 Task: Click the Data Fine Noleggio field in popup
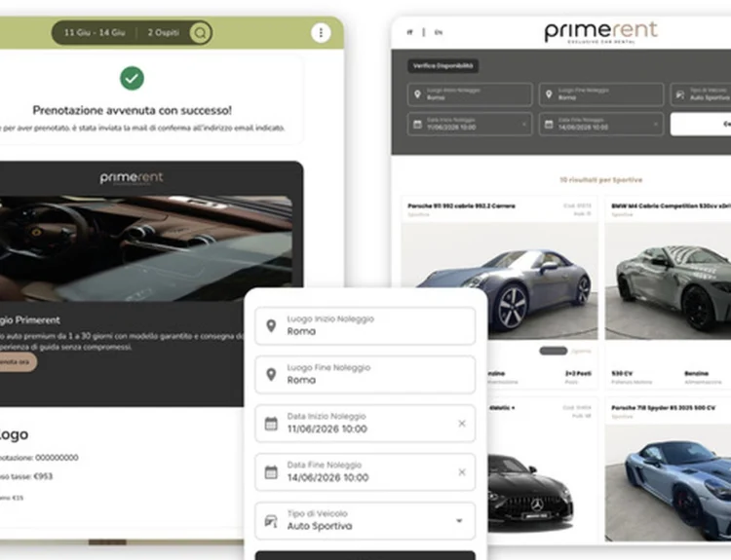(x=365, y=472)
